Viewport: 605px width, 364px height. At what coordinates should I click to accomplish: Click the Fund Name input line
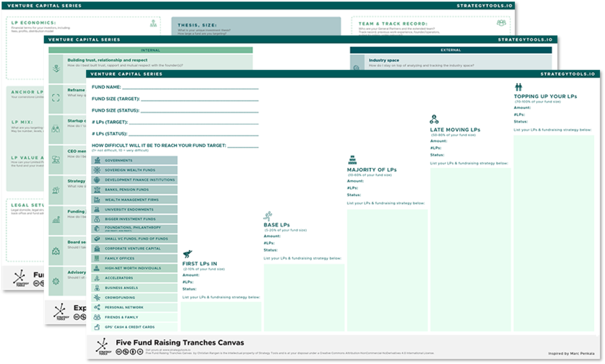pos(190,87)
